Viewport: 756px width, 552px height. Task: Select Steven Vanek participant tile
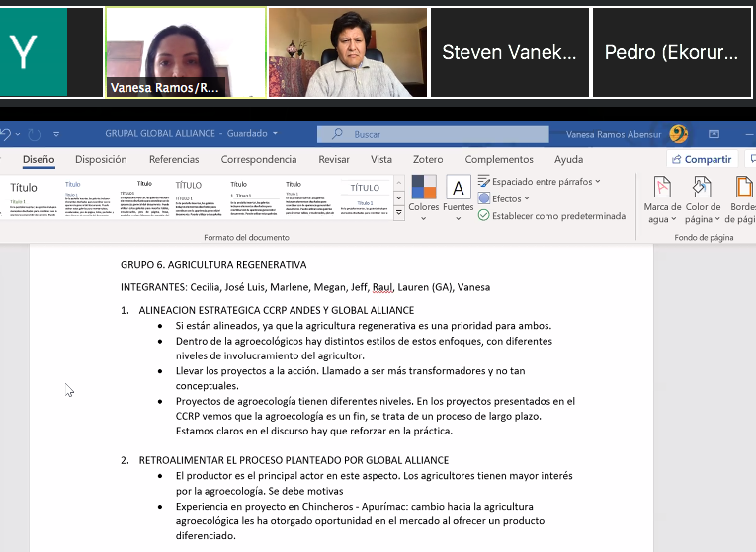point(509,52)
